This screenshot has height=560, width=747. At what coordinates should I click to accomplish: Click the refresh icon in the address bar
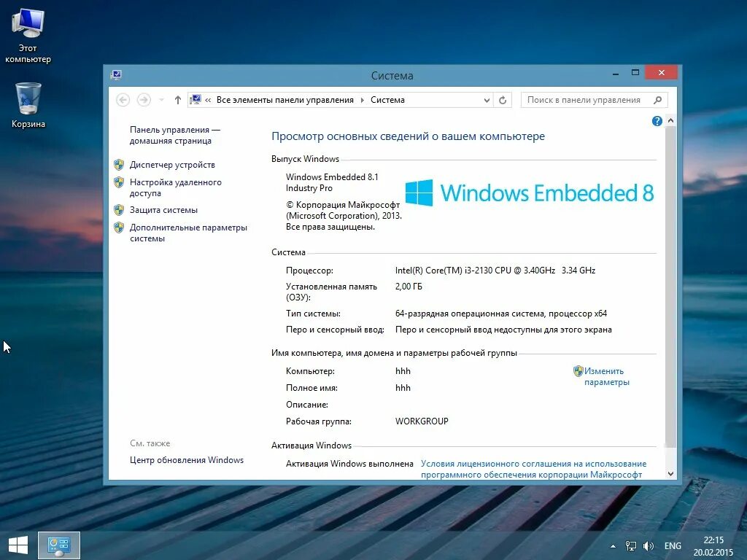[x=503, y=100]
